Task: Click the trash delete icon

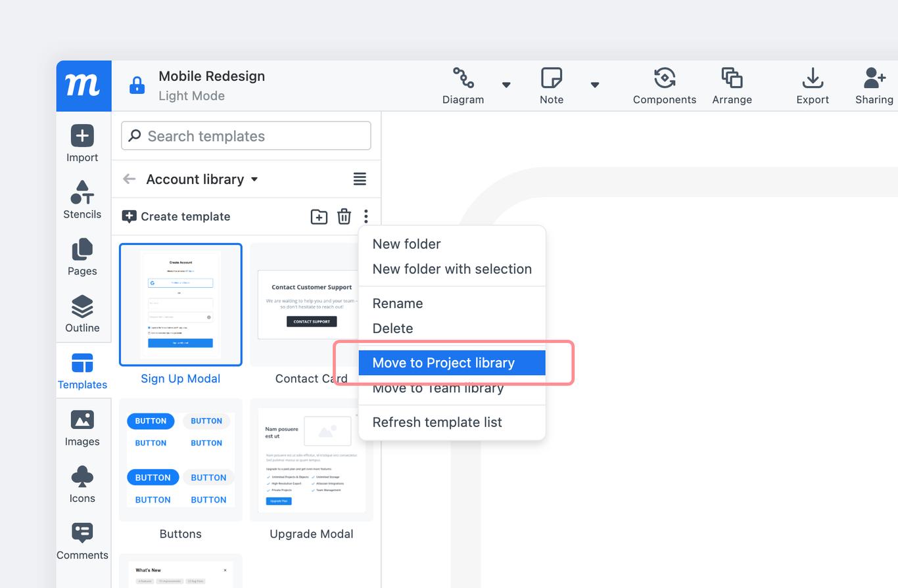Action: 344,216
